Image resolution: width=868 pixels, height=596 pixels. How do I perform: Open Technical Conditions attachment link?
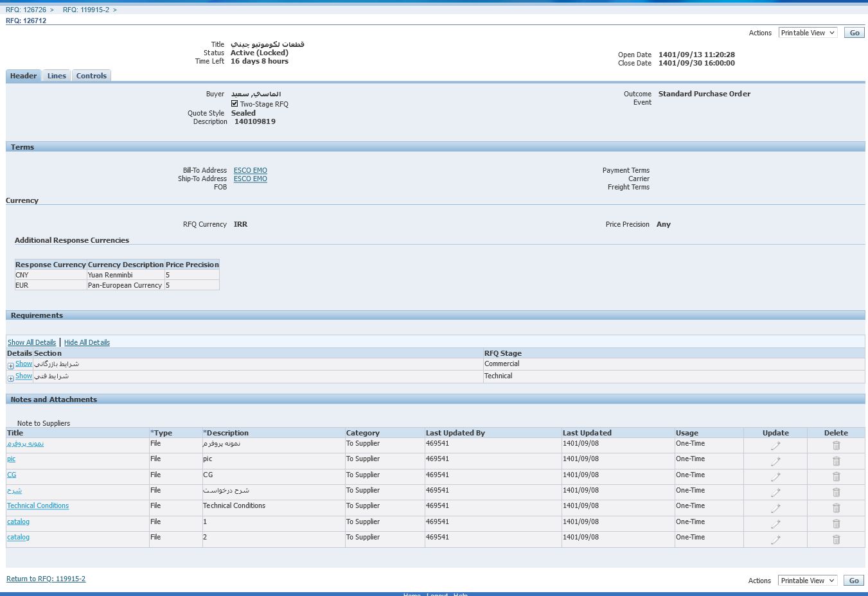(x=38, y=506)
